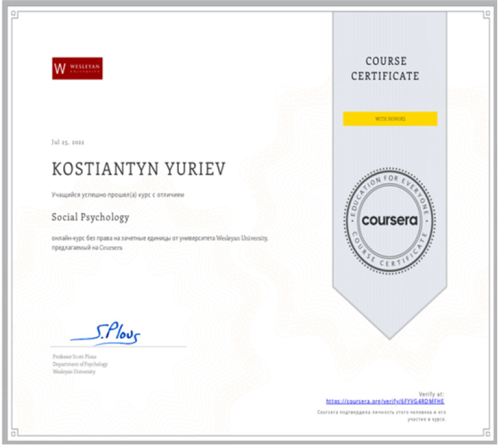
Task: Click the Wesleyan University red logo
Action: [x=77, y=68]
